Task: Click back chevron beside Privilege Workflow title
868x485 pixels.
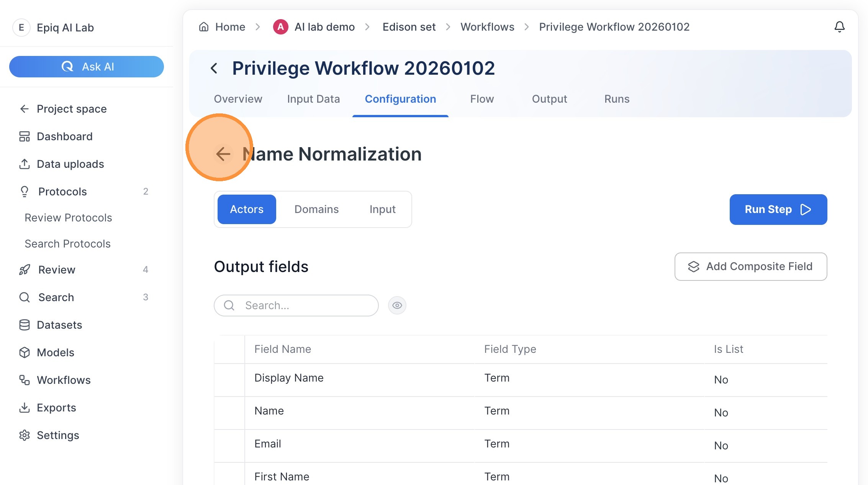Action: (214, 69)
